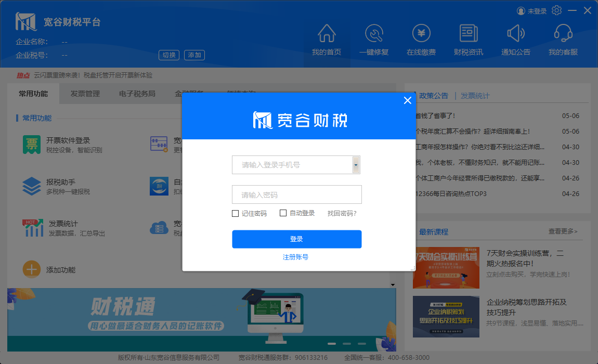
Task: Switch to the 发票管理 tab
Action: pyautogui.click(x=85, y=94)
